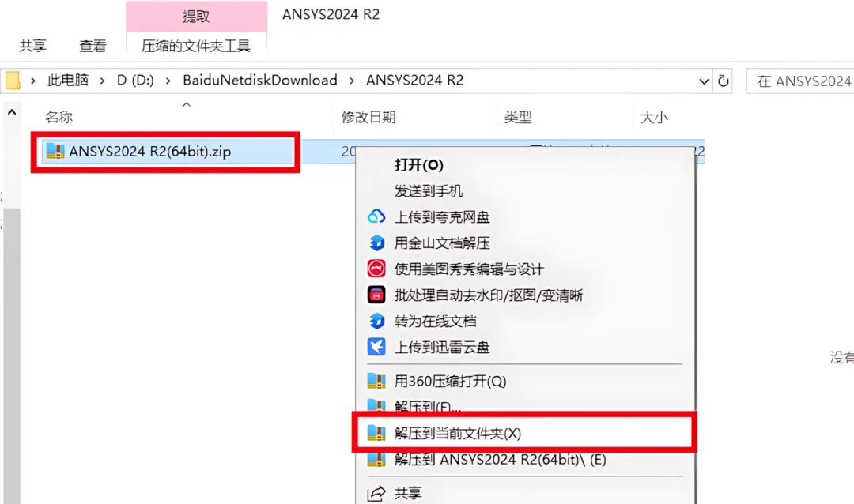
Task: Click the convert to online document icon
Action: click(x=376, y=322)
